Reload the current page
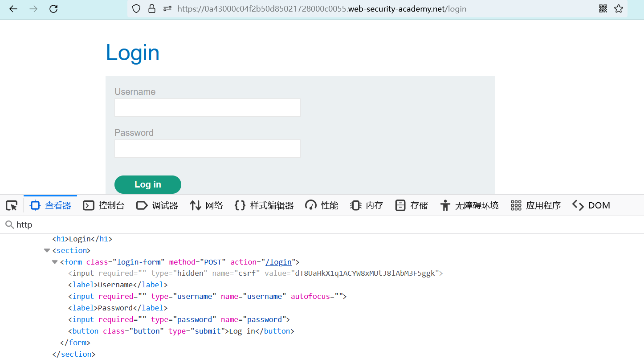This screenshot has height=359, width=644. point(53,8)
